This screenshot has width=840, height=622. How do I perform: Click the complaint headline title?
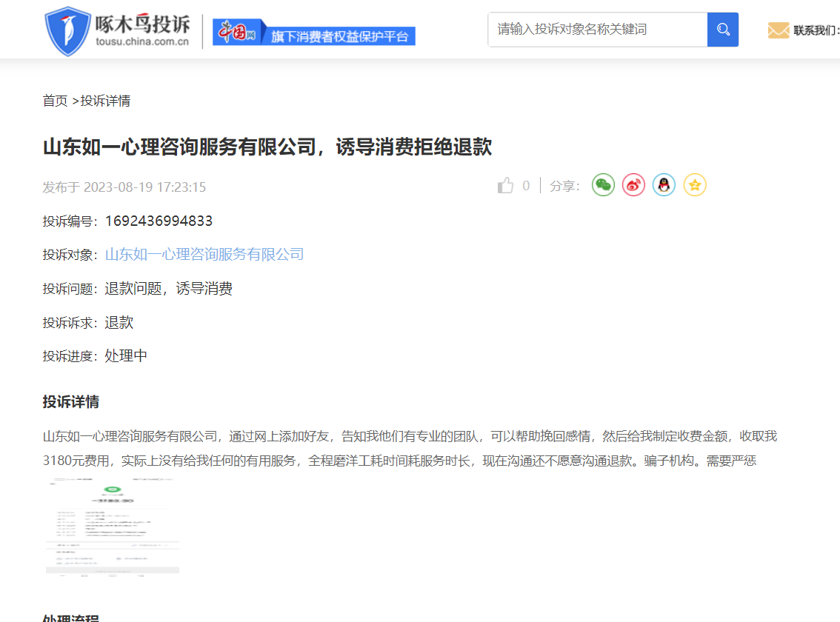[x=267, y=147]
